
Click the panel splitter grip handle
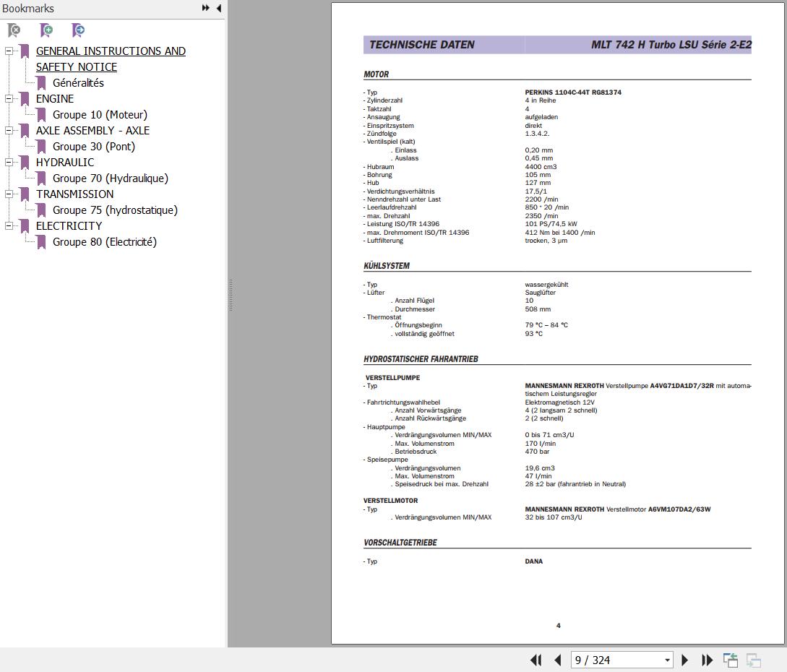click(x=231, y=295)
